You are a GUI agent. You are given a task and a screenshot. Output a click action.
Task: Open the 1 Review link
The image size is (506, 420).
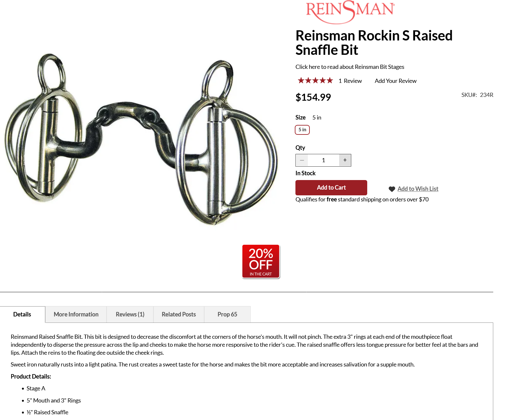tap(350, 81)
